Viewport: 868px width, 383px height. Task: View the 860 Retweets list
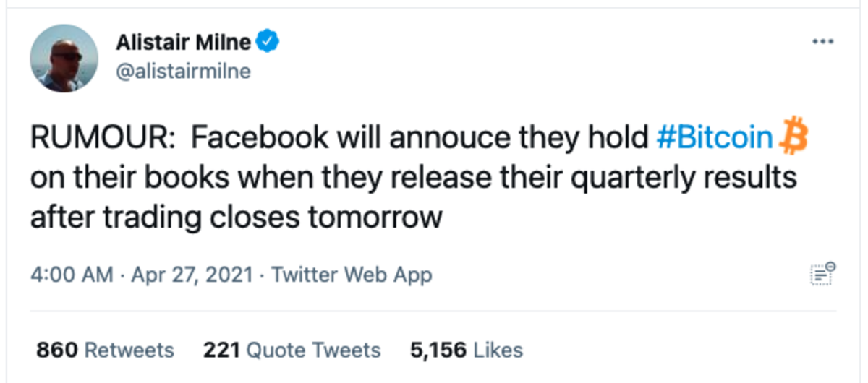point(105,350)
